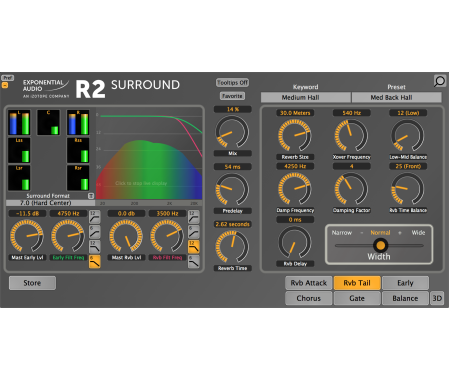
Task: Click the 4250 Hz damp value field
Action: click(295, 166)
